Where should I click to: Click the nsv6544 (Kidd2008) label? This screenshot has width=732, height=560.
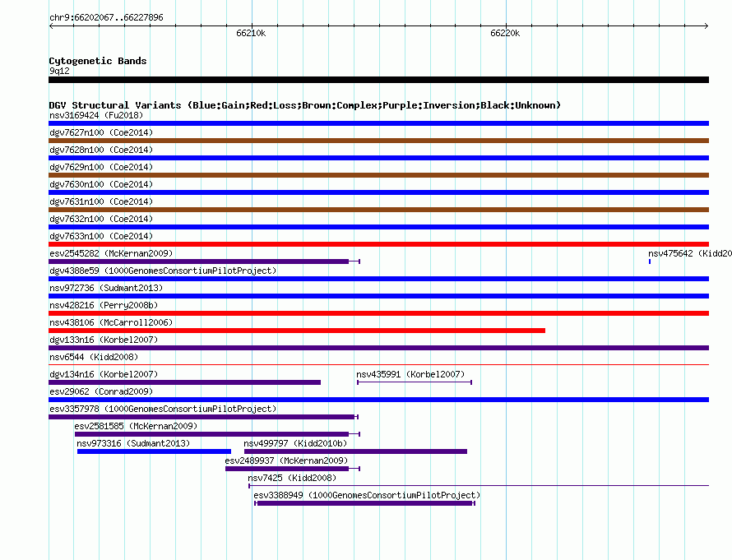click(94, 357)
